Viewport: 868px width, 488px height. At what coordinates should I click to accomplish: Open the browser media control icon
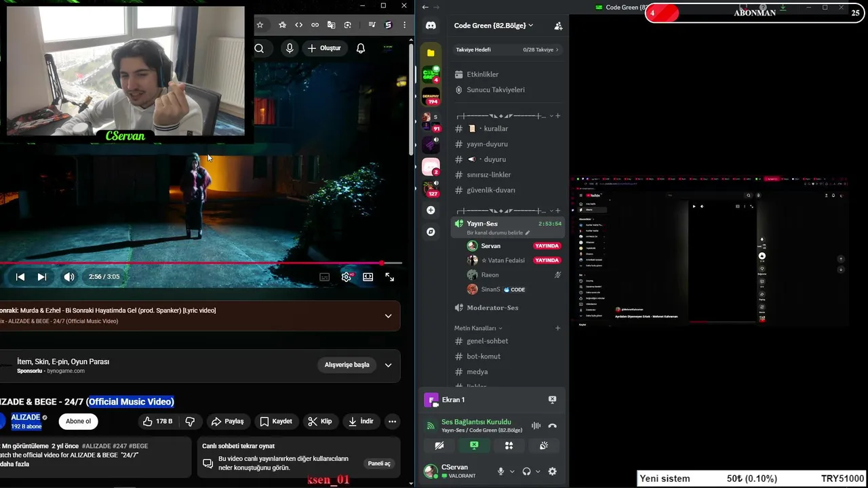pyautogui.click(x=372, y=25)
